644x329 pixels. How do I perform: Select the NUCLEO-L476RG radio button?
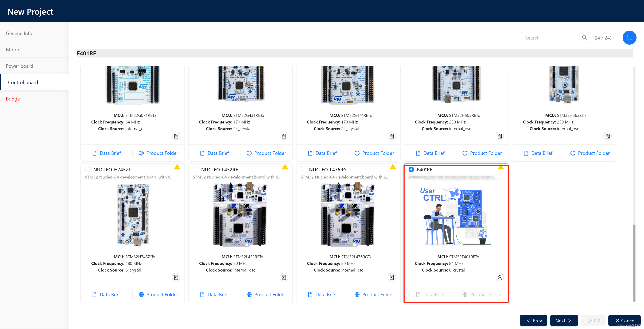pyautogui.click(x=303, y=169)
